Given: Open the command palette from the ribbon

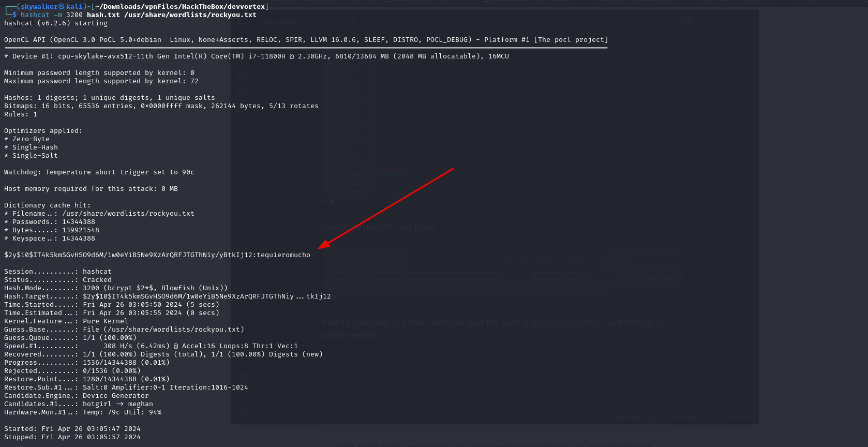Looking at the screenshot, I should point(242,124).
